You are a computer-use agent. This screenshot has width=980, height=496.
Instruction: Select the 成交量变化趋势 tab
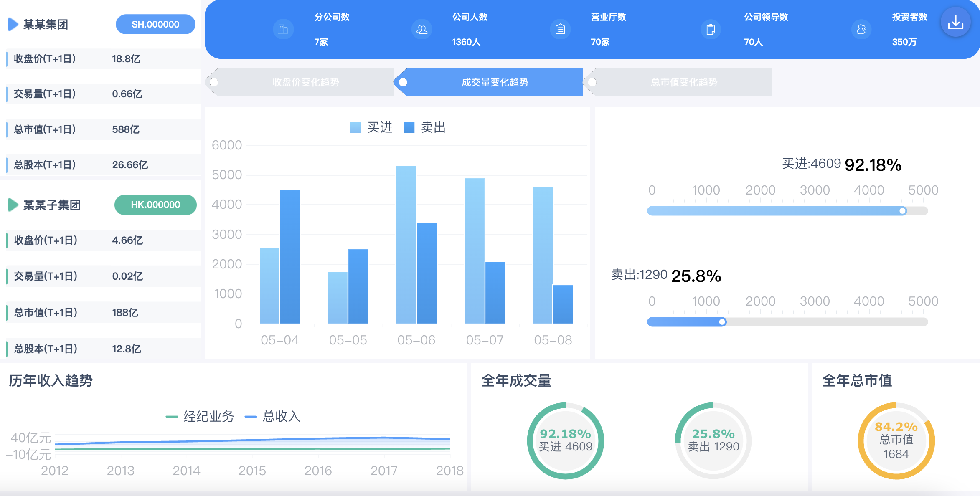pos(489,82)
